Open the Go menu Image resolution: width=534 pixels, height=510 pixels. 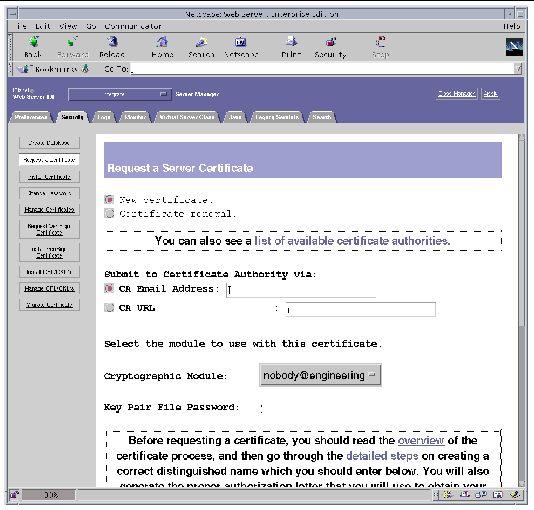[91, 26]
